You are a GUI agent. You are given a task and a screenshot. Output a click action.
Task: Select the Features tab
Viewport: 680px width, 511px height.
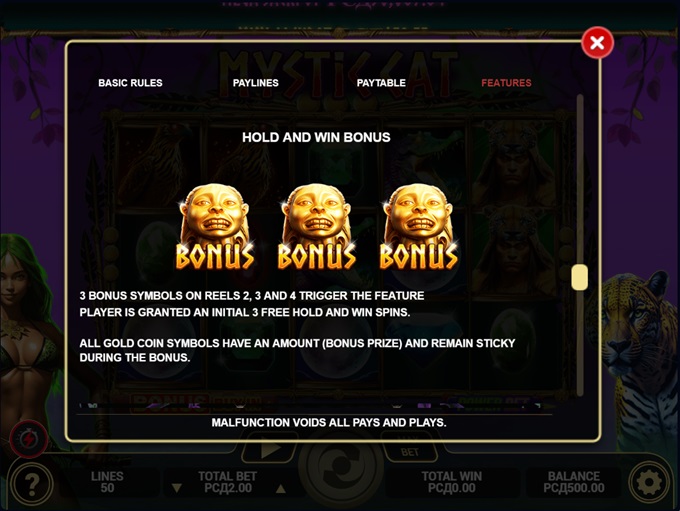pos(506,83)
